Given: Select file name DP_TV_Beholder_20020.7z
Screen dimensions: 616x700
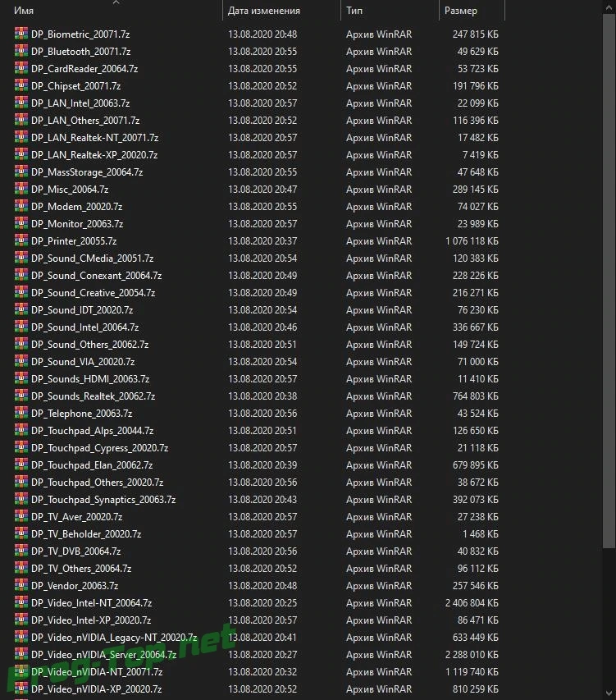Looking at the screenshot, I should (x=86, y=534).
